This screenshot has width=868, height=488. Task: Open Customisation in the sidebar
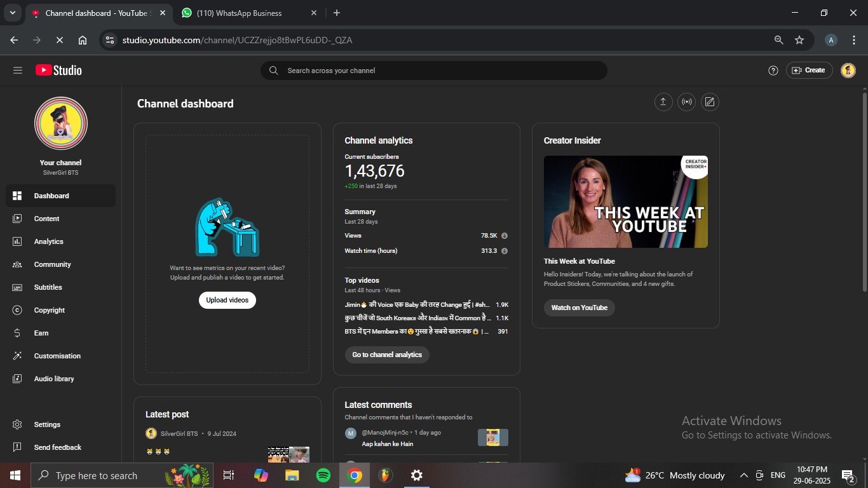click(x=60, y=356)
